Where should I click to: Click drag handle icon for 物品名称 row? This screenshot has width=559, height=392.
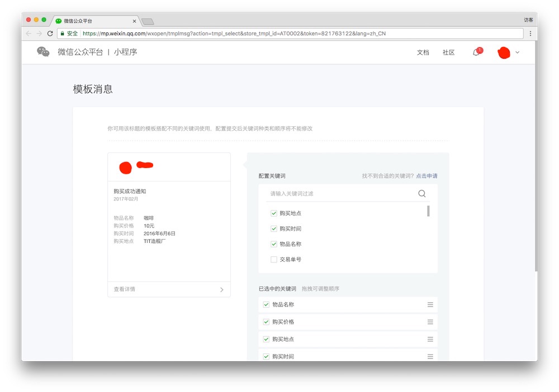pos(430,305)
